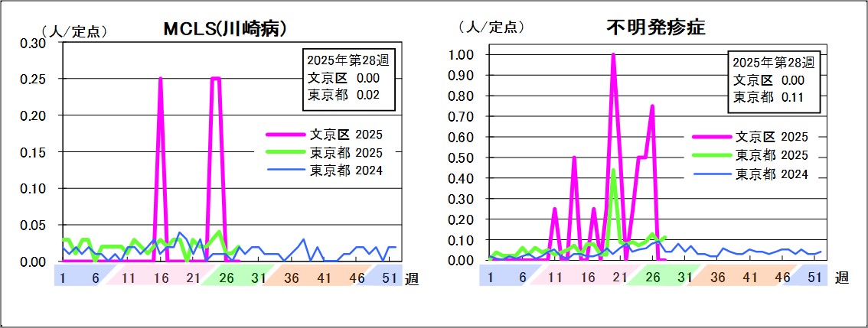Click 東京都 2025 legend label in MCLS chart
Screen dimensions: 868x328
347,151
